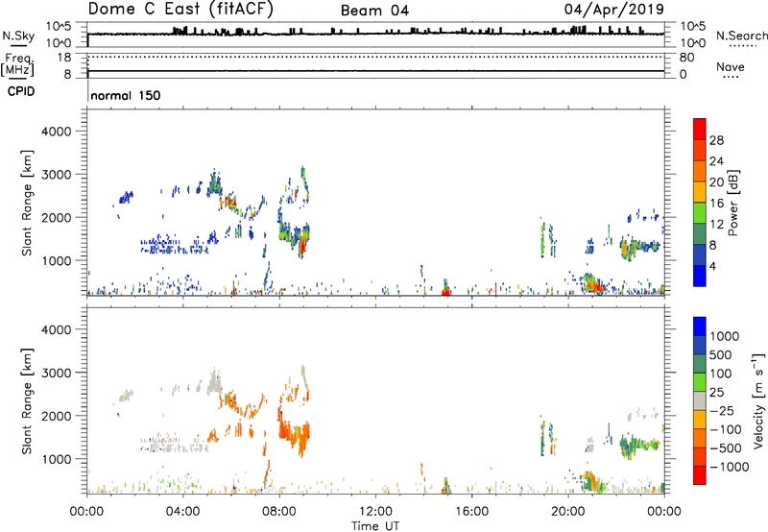Click the green velocity band near 22:30 UT

click(x=639, y=445)
